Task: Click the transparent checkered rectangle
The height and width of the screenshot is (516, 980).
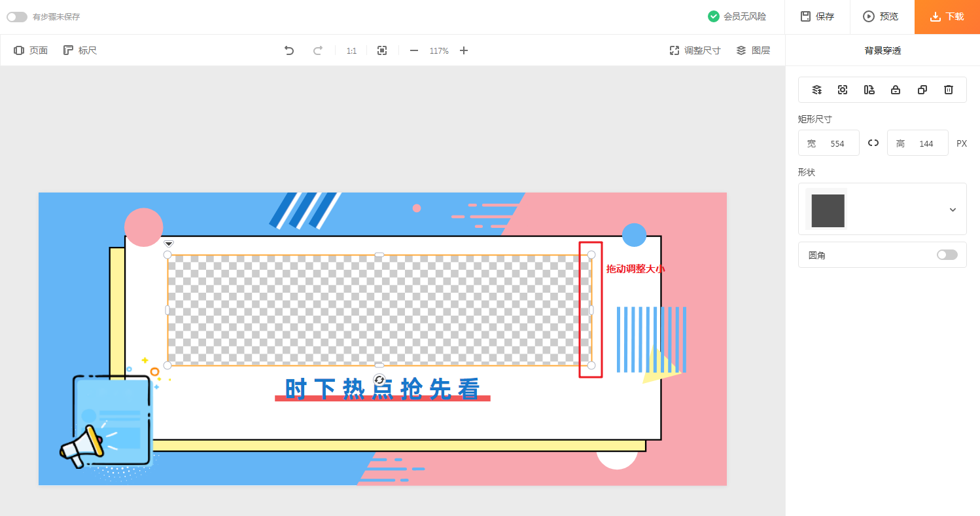Action: coord(379,310)
